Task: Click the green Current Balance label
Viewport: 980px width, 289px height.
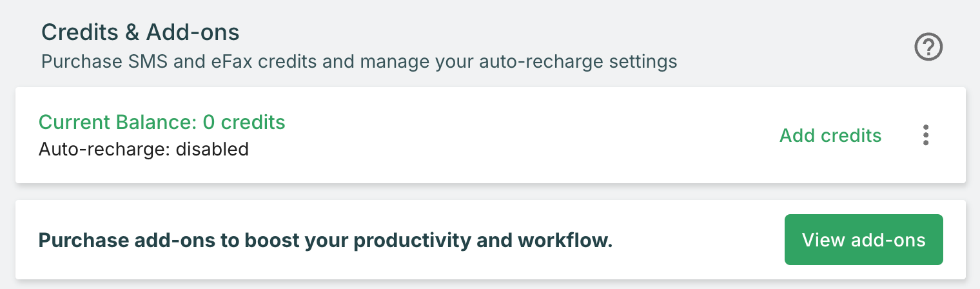Action: [x=118, y=121]
